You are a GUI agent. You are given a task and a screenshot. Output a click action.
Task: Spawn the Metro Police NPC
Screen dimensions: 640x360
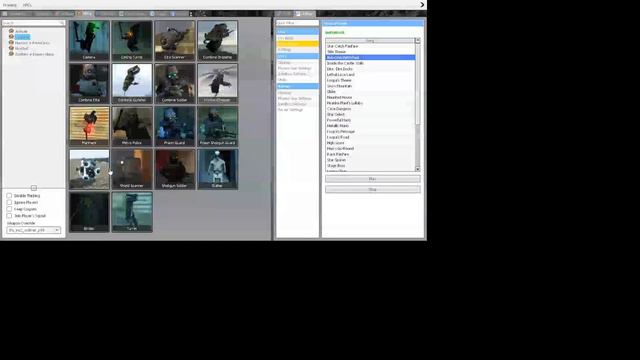pyautogui.click(x=132, y=126)
